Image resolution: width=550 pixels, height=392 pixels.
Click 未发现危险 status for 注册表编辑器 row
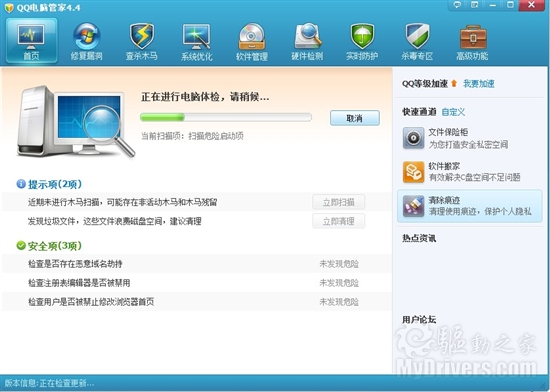(339, 283)
